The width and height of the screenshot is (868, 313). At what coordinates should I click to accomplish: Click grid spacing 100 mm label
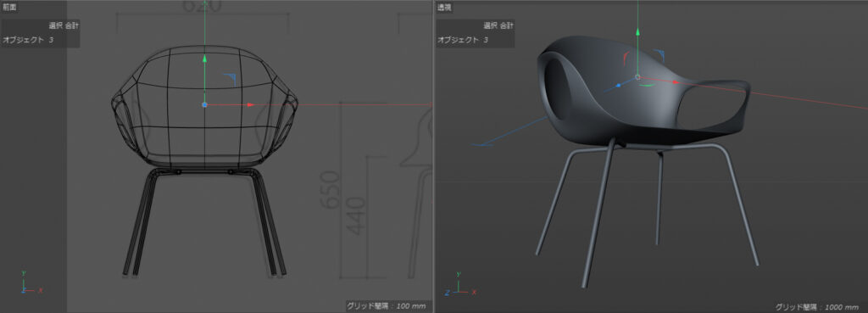[x=386, y=306]
